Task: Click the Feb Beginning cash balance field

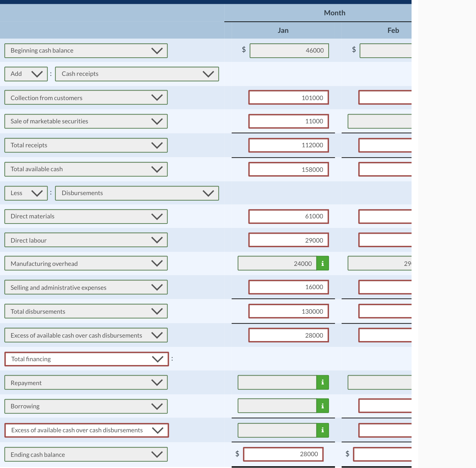Action: 386,51
